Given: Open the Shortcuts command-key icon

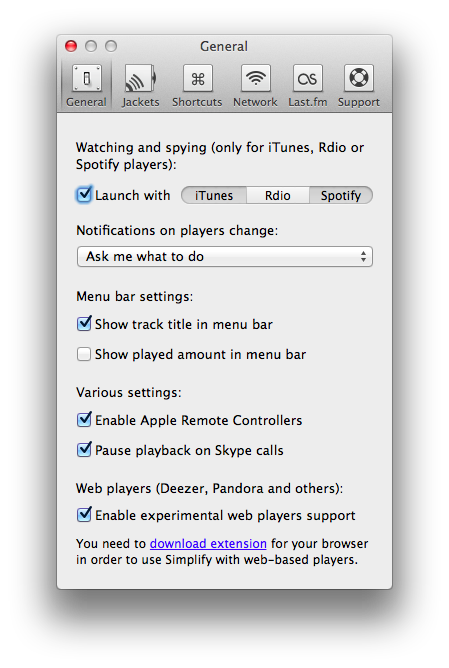Looking at the screenshot, I should [x=198, y=78].
